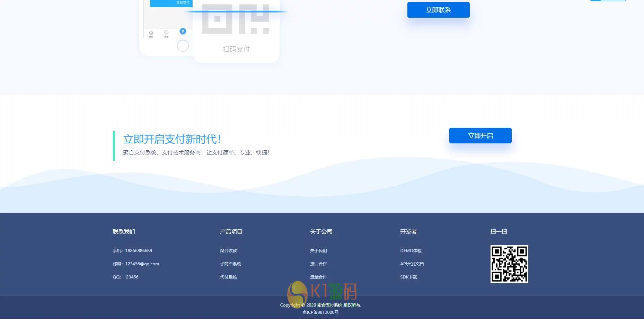Open the 接口合作 link
644x319 pixels.
click(318, 264)
